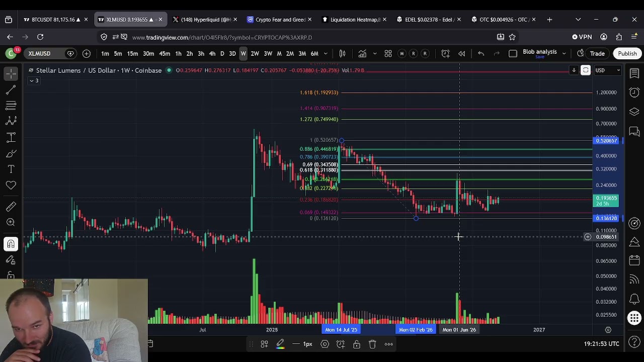
Task: Toggle magnet mode for drawings
Action: click(x=11, y=244)
